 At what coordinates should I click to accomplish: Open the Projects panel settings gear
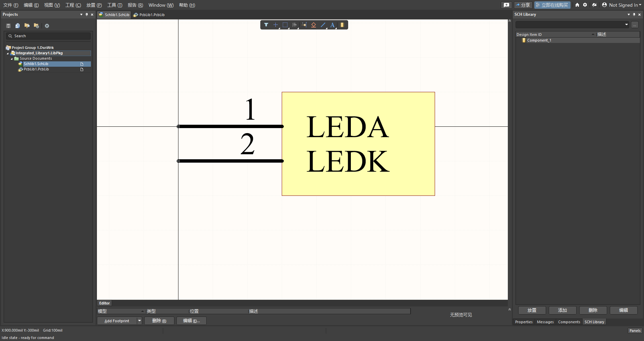pyautogui.click(x=47, y=26)
